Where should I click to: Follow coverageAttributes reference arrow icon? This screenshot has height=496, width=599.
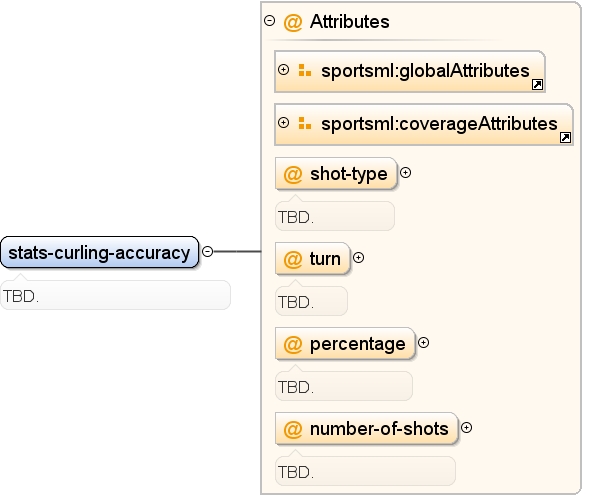tap(565, 137)
